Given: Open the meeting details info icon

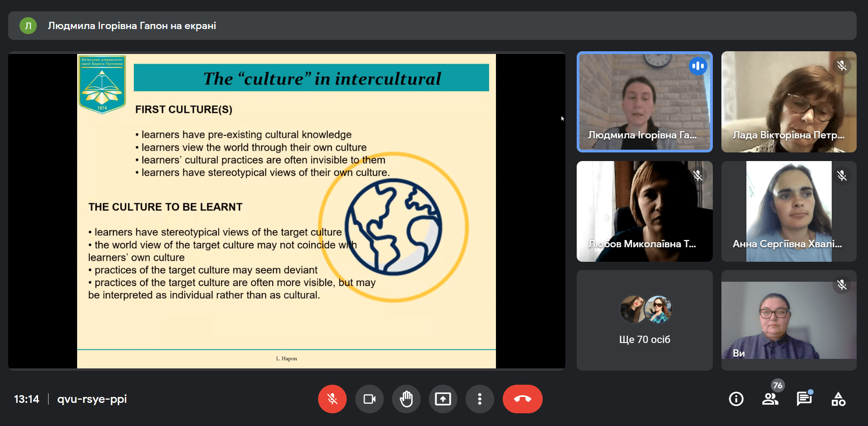Looking at the screenshot, I should (736, 399).
